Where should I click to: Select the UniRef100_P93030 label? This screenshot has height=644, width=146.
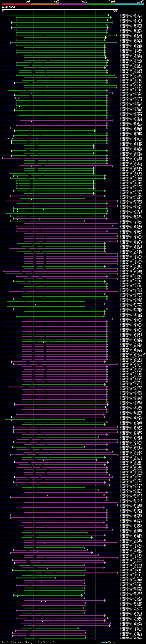click(131, 60)
